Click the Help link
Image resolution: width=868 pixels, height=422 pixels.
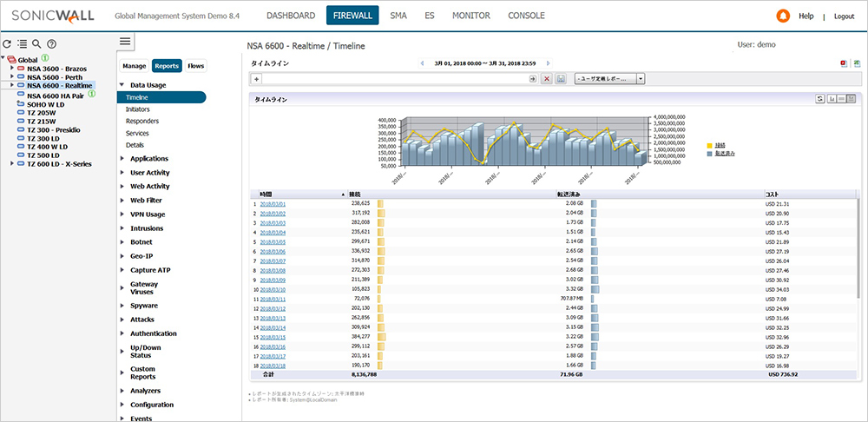coord(806,16)
